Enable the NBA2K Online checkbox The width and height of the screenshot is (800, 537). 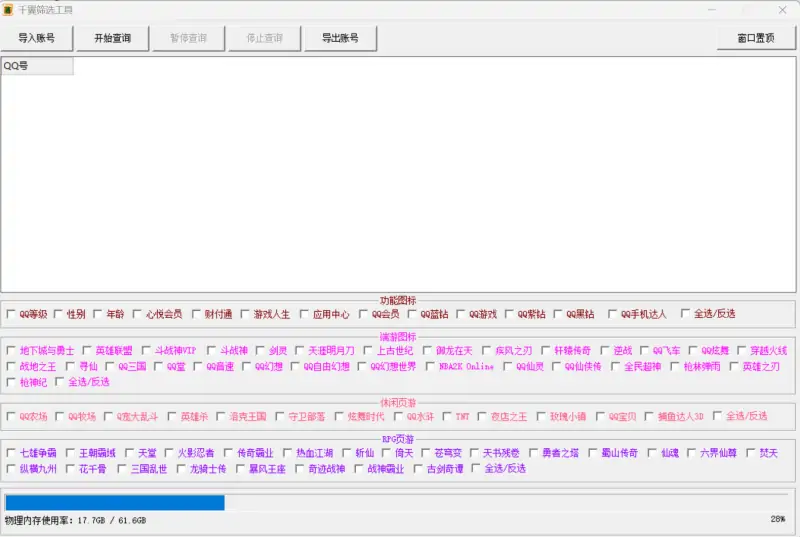click(430, 366)
